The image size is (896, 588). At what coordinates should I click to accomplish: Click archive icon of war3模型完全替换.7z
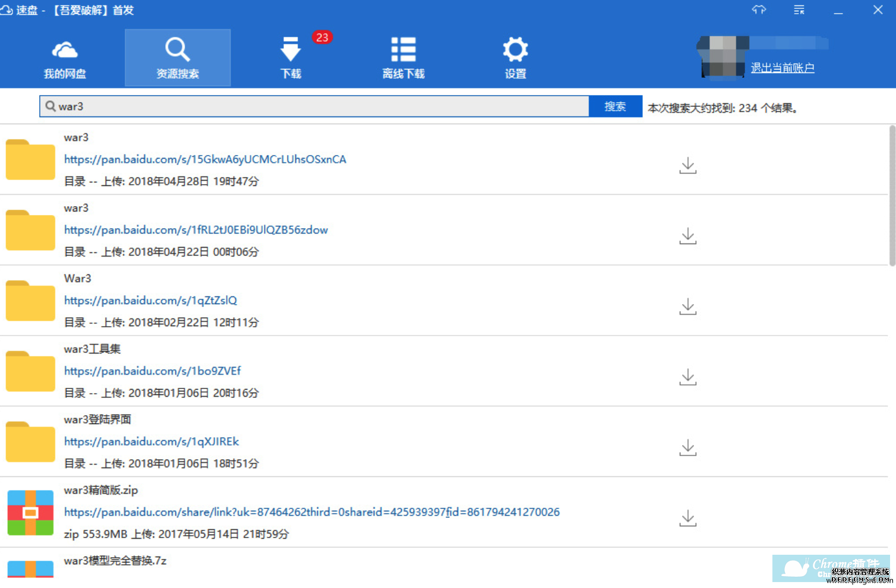30,569
